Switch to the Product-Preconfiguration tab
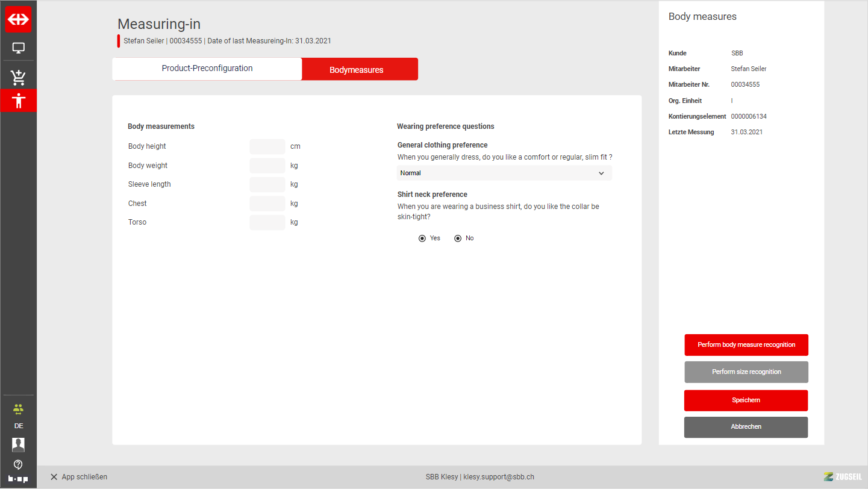 [207, 69]
